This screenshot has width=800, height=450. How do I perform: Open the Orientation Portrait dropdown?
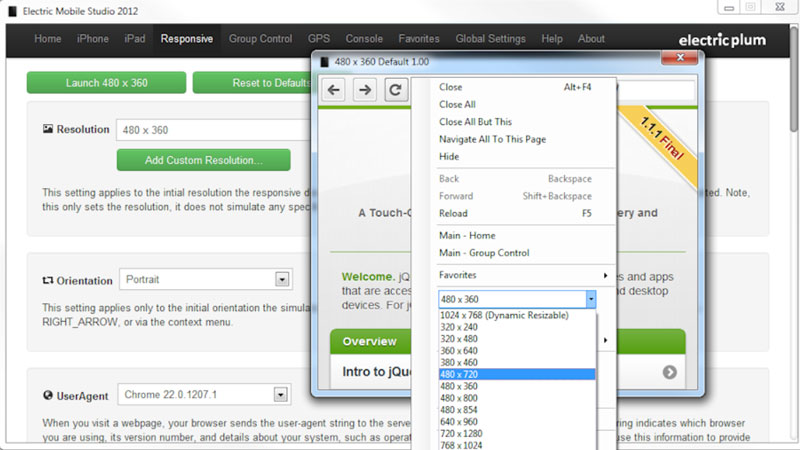tap(282, 280)
